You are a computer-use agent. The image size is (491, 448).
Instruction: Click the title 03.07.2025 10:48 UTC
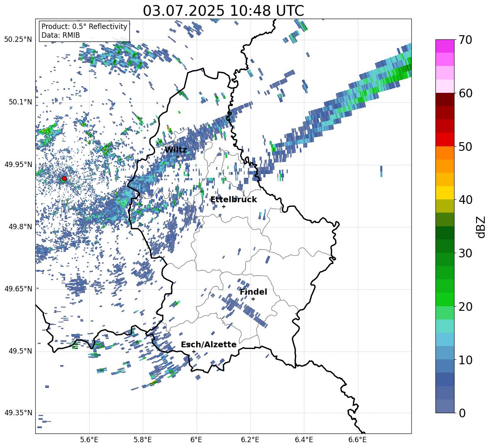click(x=223, y=11)
